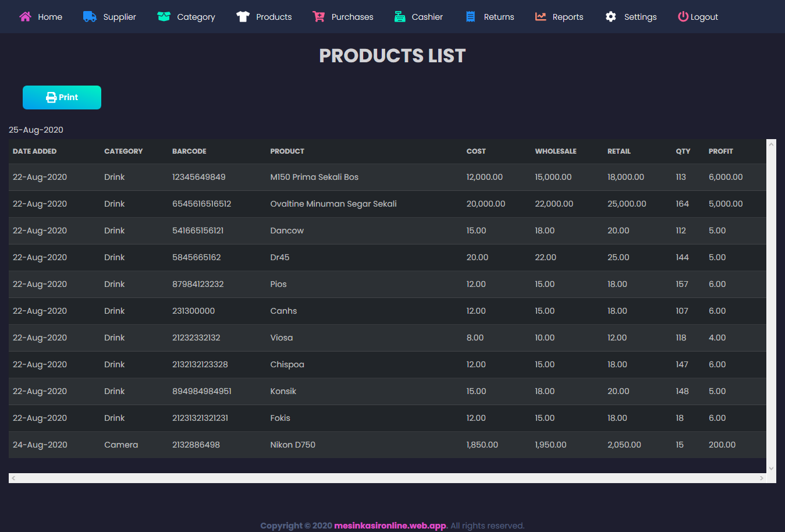Screen dimensions: 785x532
Task: Select the Konsik product cell
Action: (x=283, y=391)
